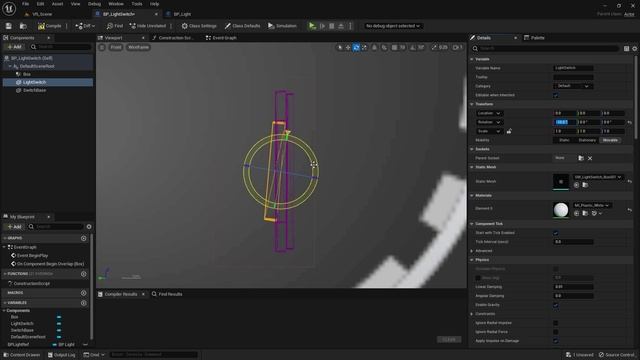Open the File menu
Screen dimensions: 640x360
coord(25,4)
